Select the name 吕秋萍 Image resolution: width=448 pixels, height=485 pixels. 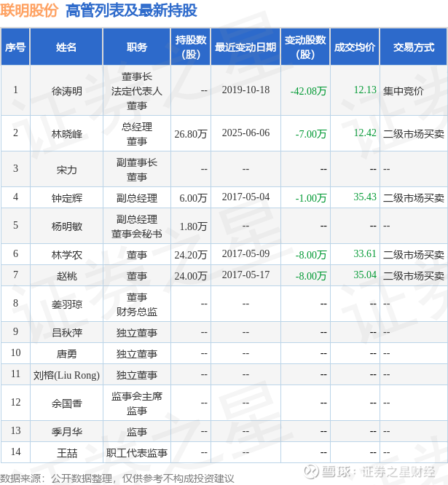(x=67, y=333)
